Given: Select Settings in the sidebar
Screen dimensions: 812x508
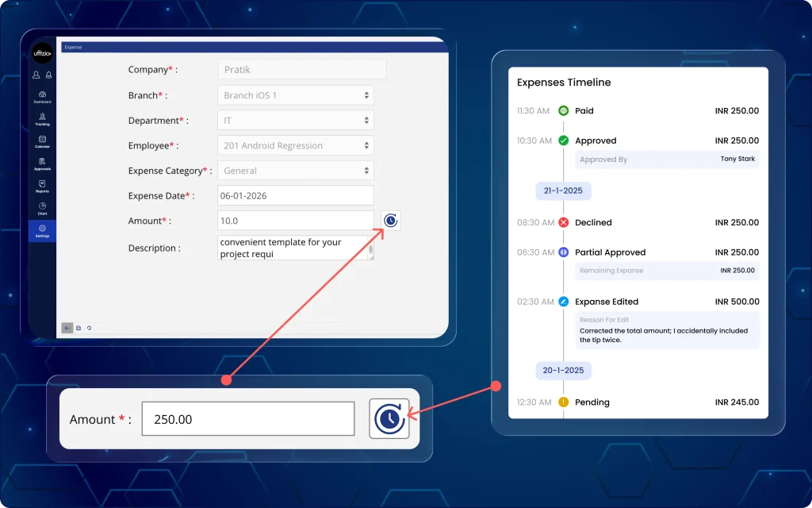Looking at the screenshot, I should click(43, 231).
